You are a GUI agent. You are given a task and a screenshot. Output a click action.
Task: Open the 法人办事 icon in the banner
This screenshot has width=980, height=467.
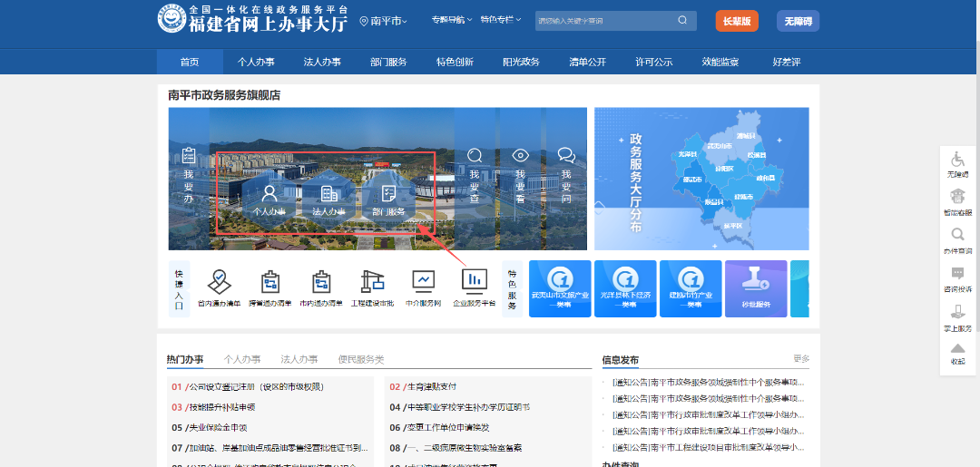[328, 194]
